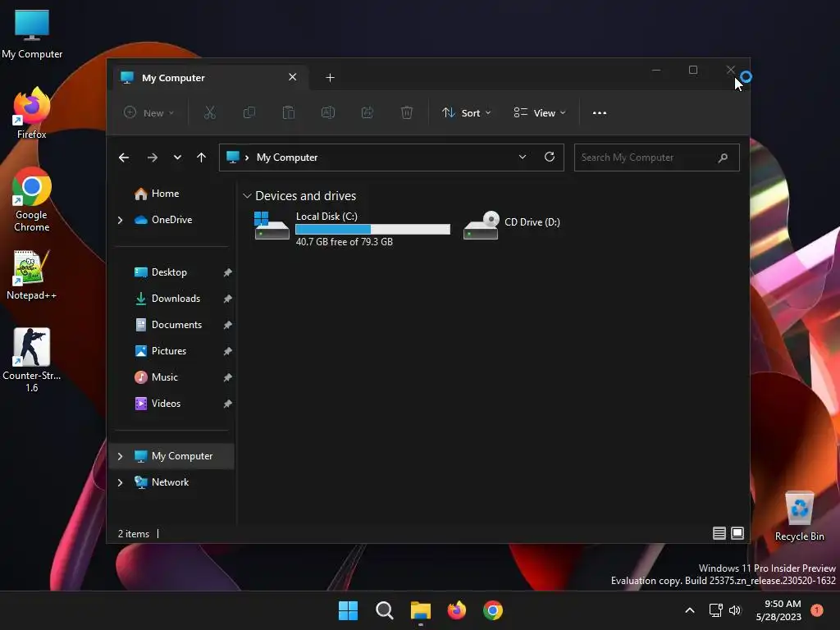Click the Rename icon in toolbar
The width and height of the screenshot is (840, 630).
tap(328, 112)
